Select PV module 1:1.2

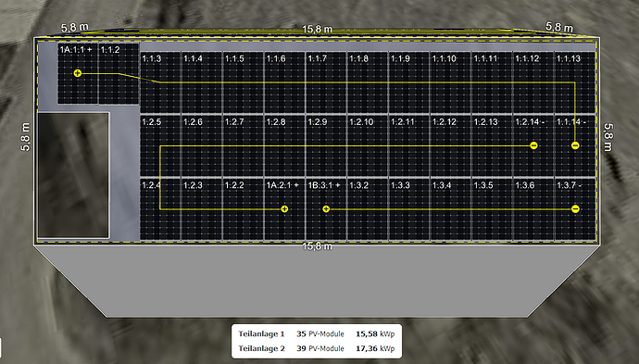(119, 73)
